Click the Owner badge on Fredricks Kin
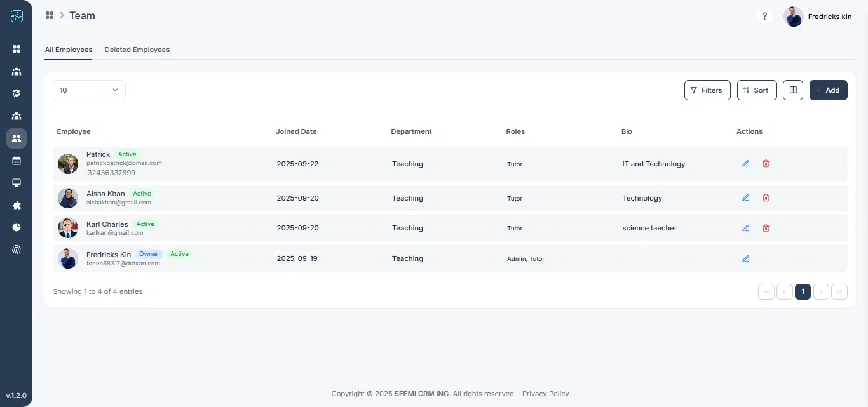This screenshot has height=407, width=868. coord(149,254)
